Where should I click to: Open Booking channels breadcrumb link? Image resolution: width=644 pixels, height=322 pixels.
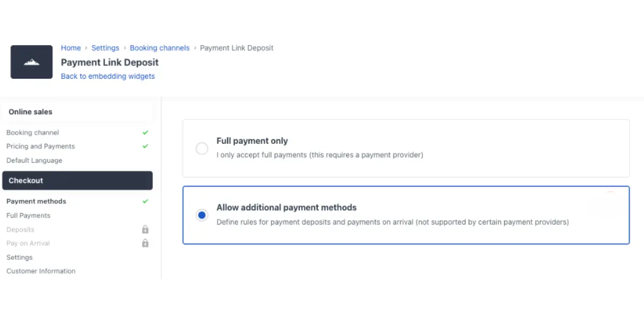159,48
